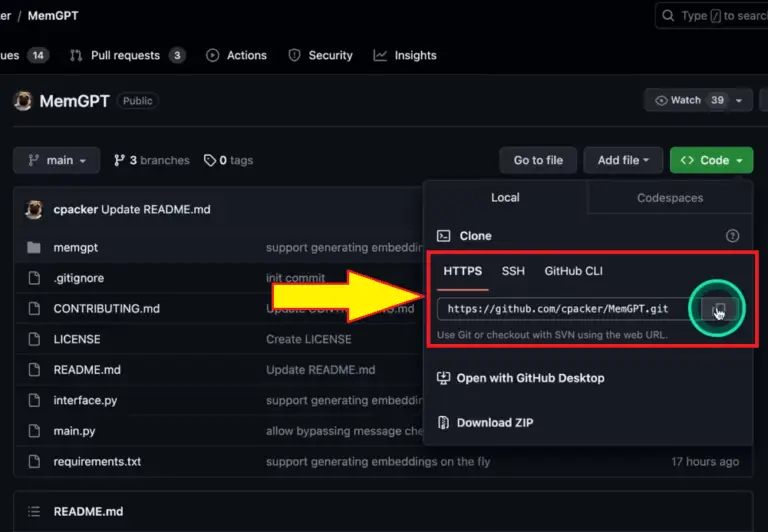Image resolution: width=768 pixels, height=532 pixels.
Task: Open with GitHub Desktop
Action: point(530,378)
